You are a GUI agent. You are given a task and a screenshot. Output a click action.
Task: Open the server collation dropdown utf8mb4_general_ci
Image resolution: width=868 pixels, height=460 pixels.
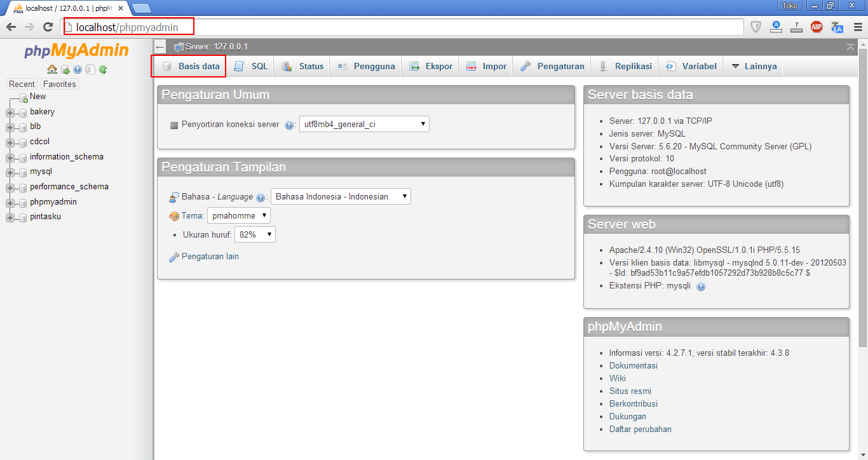point(364,124)
